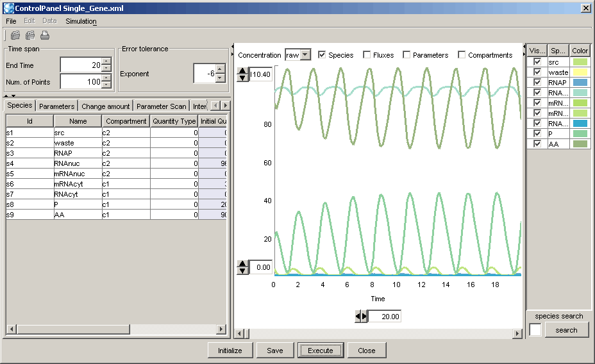595x364 pixels.
Task: Toggle visibility checkbox for RNAP
Action: [537, 82]
